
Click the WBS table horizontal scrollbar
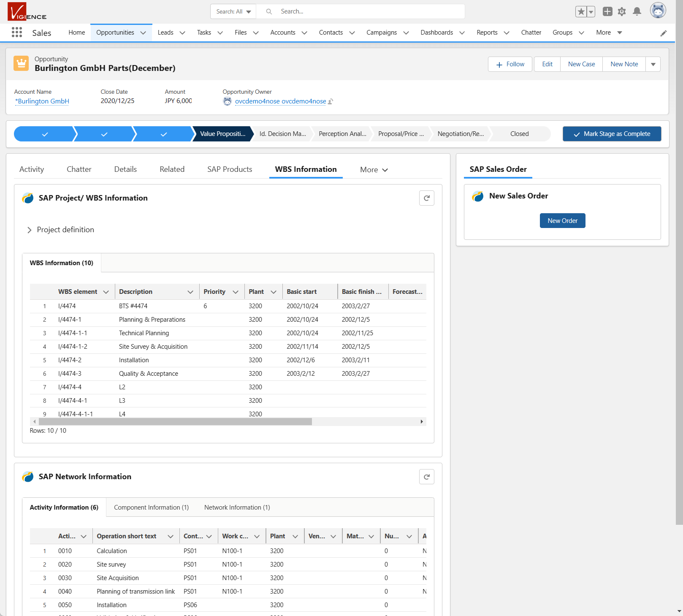(175, 422)
